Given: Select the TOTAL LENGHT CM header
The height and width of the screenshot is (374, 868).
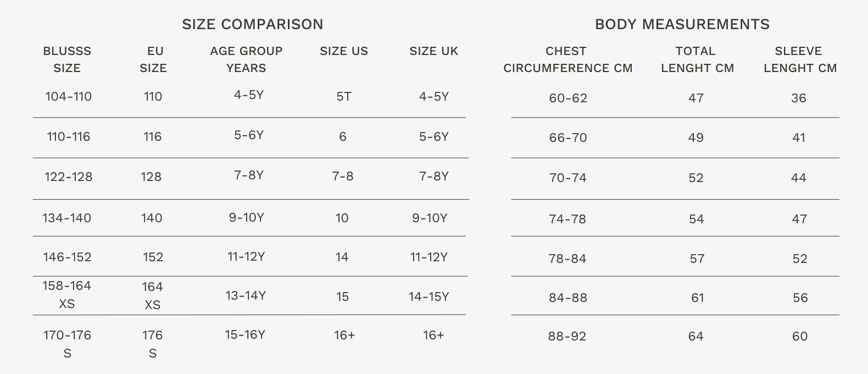Looking at the screenshot, I should (697, 59).
